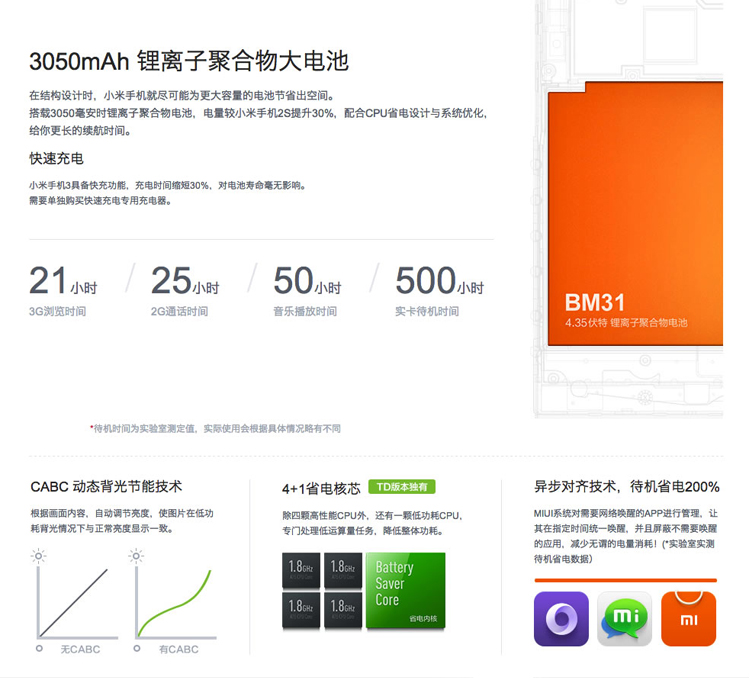750x678 pixels.
Task: Click the orange BM31 battery image
Action: [x=635, y=213]
